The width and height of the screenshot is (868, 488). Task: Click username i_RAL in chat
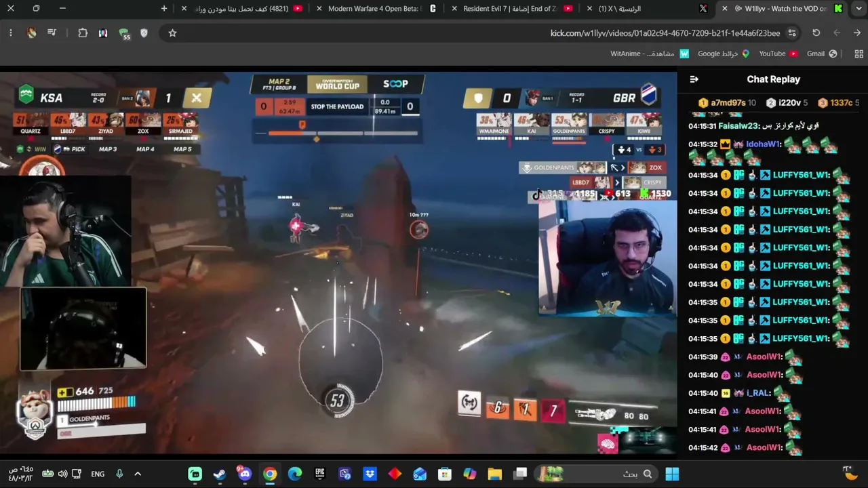pyautogui.click(x=759, y=393)
